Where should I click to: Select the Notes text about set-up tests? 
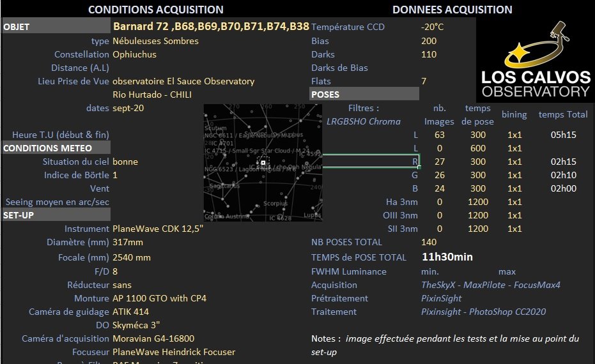tap(445, 345)
